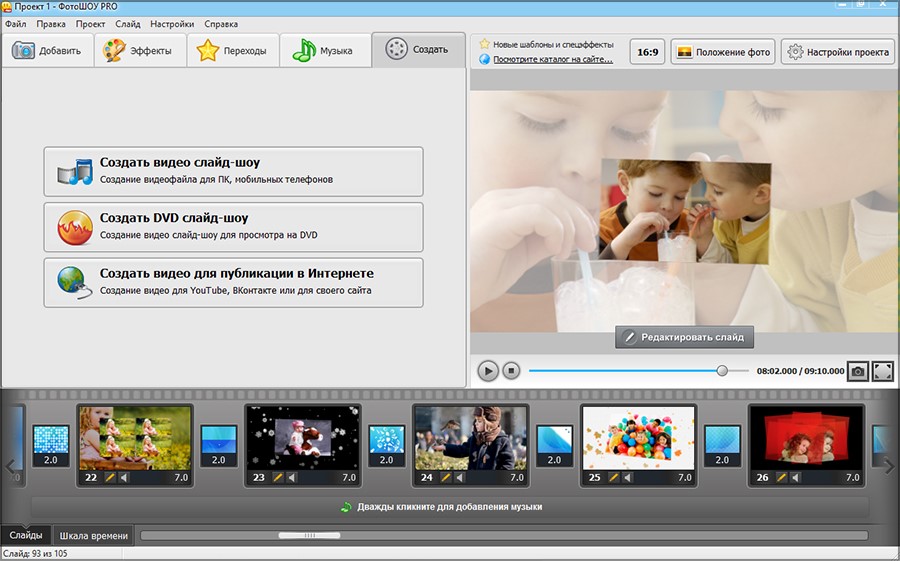Switch to Шкала времени tab
This screenshot has height=561, width=900.
tap(94, 536)
